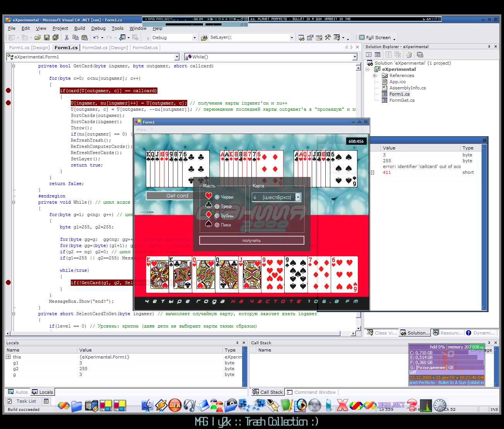Expand the References tree node
Image resolution: width=504 pixels, height=429 pixels.
pos(374,76)
